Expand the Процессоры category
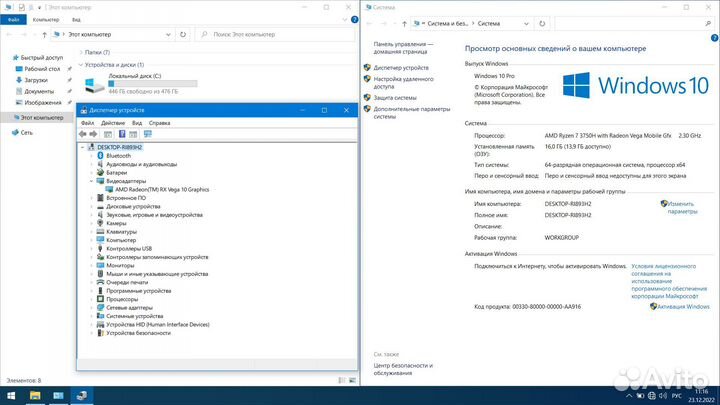The height and width of the screenshot is (405, 720). coord(93,299)
